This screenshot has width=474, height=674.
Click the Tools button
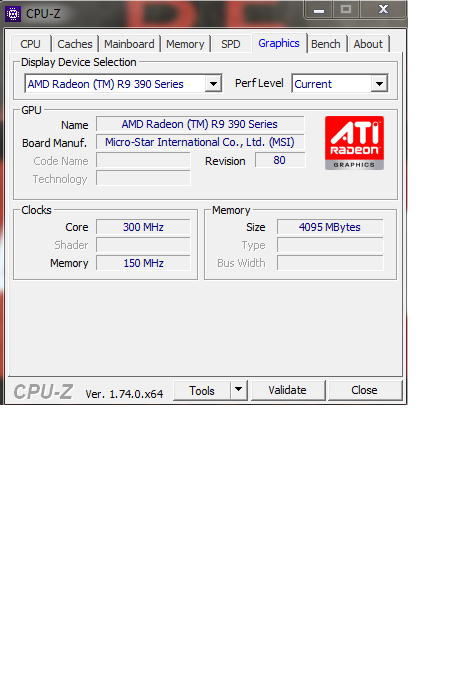coord(202,390)
